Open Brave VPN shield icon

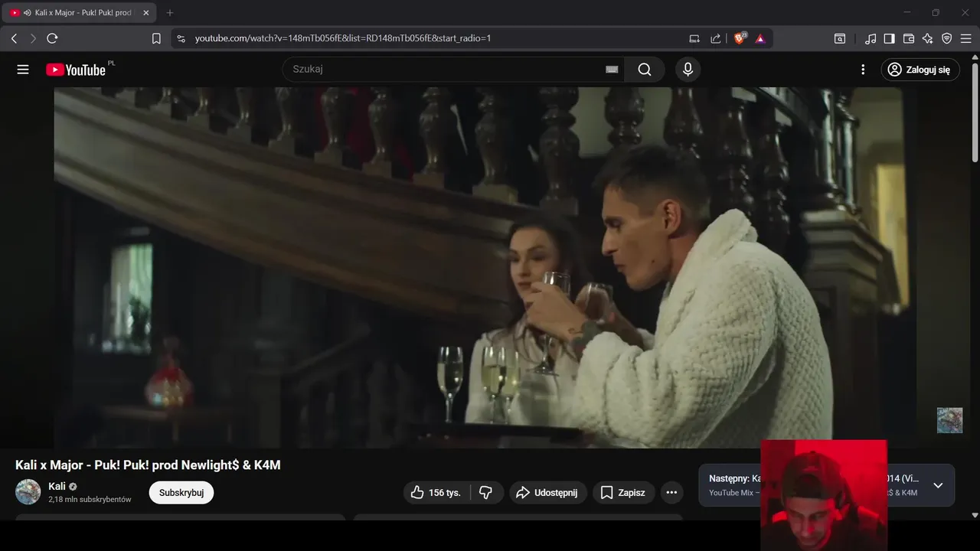point(947,38)
